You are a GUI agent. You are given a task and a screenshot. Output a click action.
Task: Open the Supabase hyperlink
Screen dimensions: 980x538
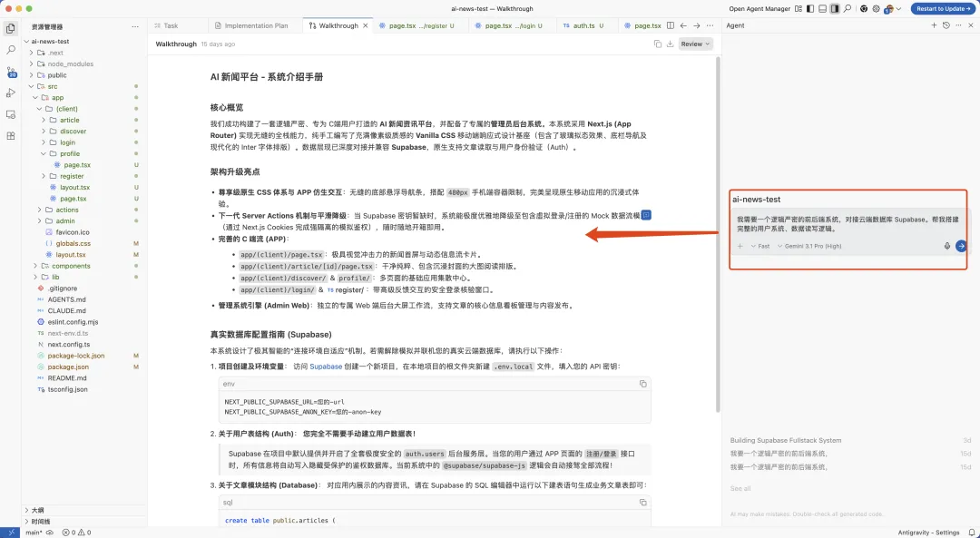pos(326,367)
